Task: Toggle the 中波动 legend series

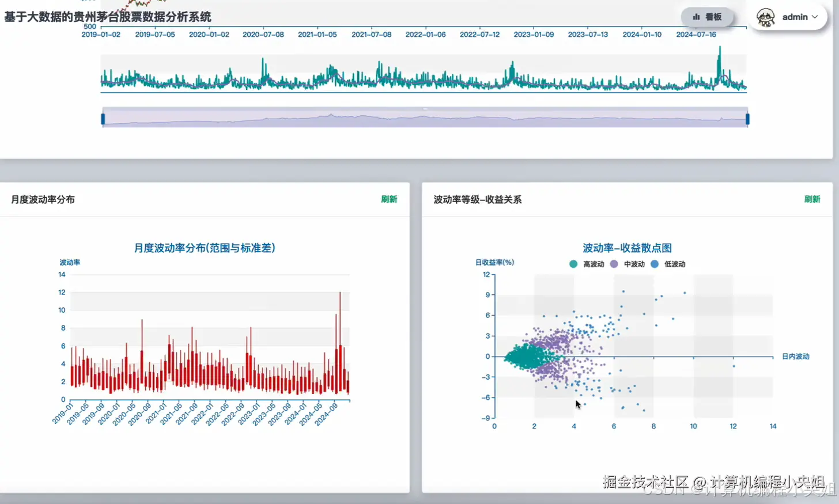Action: [628, 264]
